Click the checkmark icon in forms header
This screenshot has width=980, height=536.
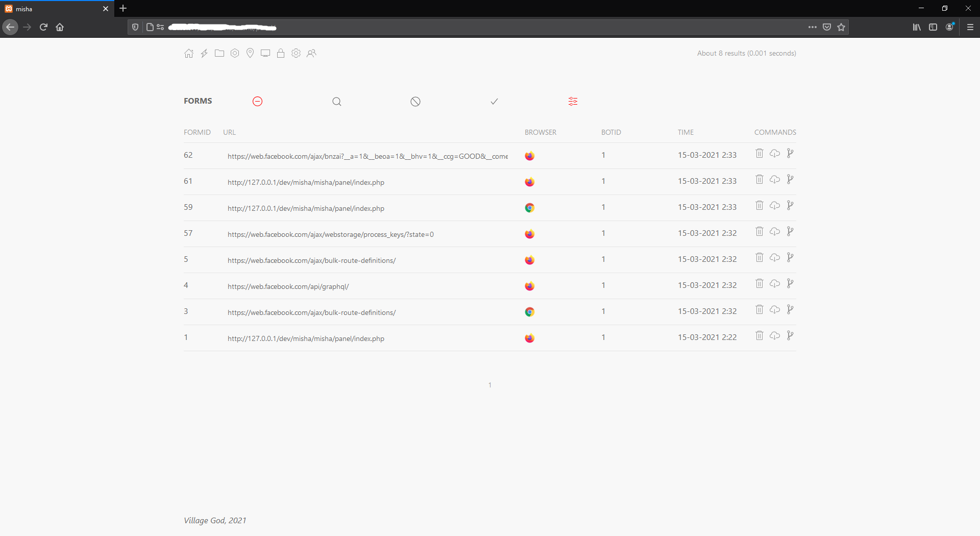coord(494,102)
